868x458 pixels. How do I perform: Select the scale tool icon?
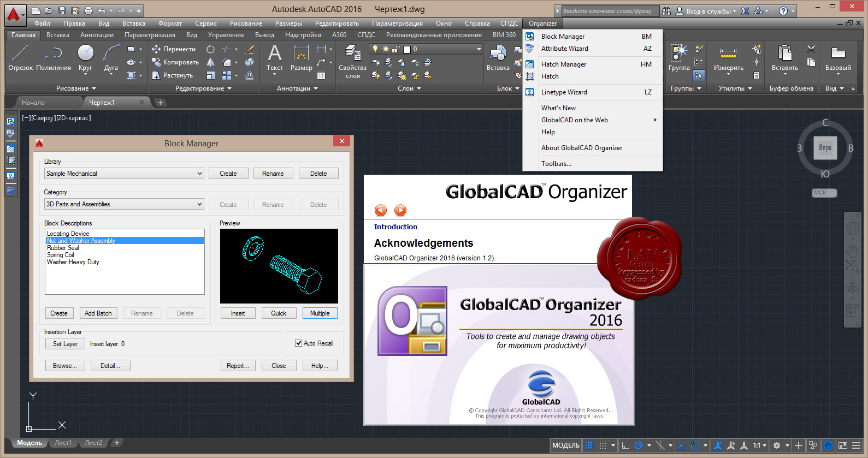(210, 75)
